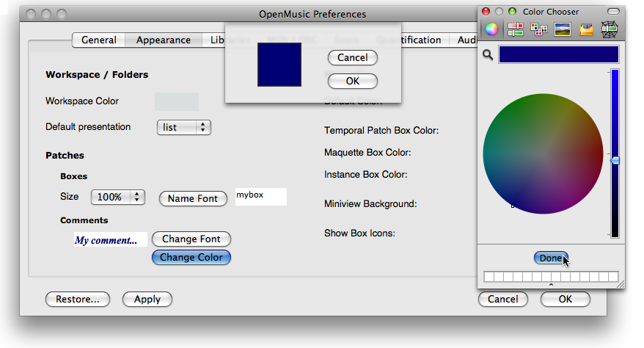The image size is (644, 348).
Task: Open the web-safe color picker icon
Action: (x=610, y=29)
